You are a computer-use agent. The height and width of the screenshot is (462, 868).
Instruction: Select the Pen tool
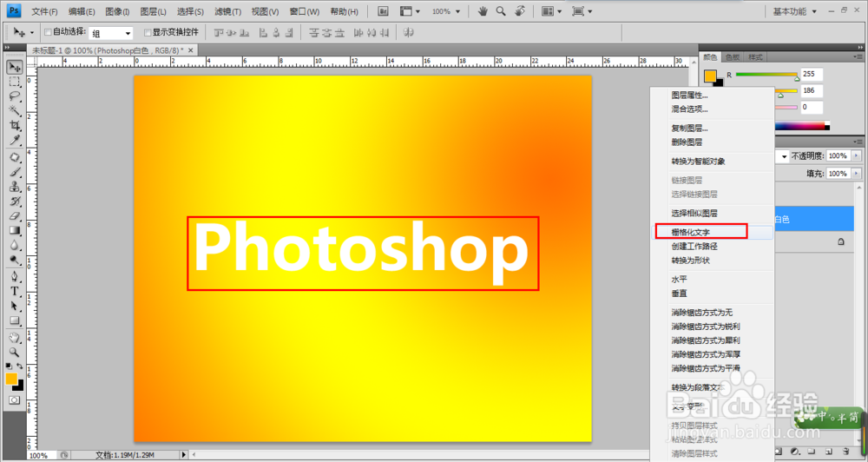click(x=15, y=276)
